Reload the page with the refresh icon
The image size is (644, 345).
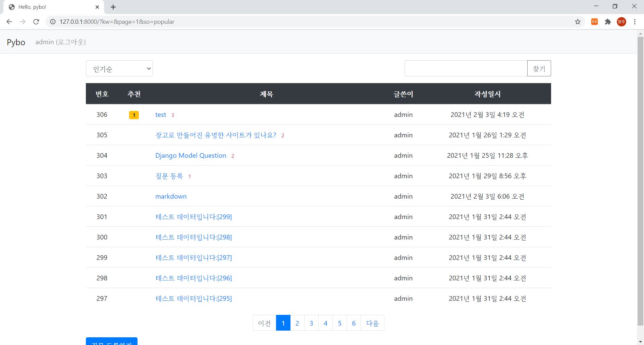pyautogui.click(x=36, y=21)
